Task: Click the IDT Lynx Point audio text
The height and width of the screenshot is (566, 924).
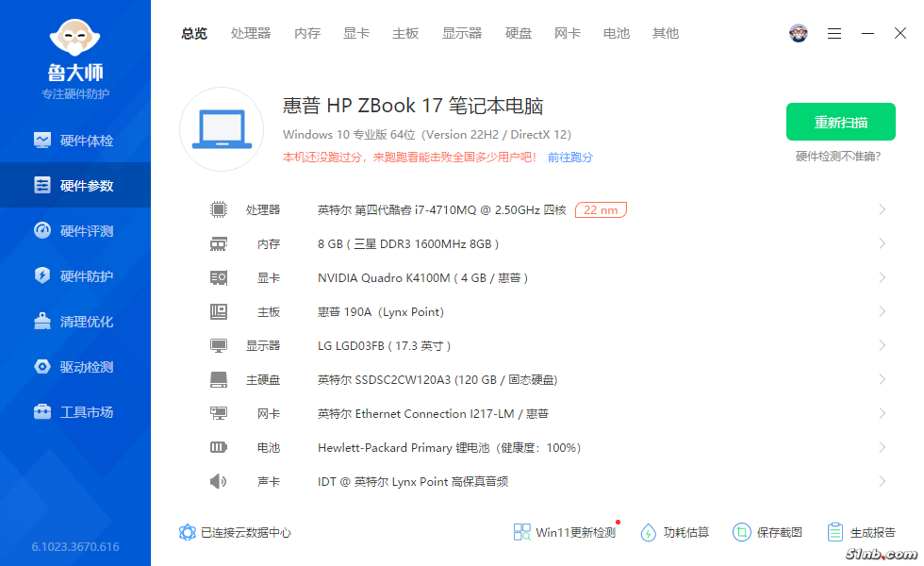Action: [413, 482]
